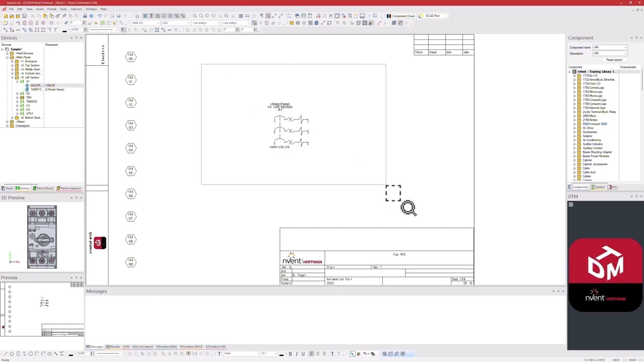The width and height of the screenshot is (644, 362).
Task: Switch to the Panel-Placed tab
Action: tap(43, 189)
